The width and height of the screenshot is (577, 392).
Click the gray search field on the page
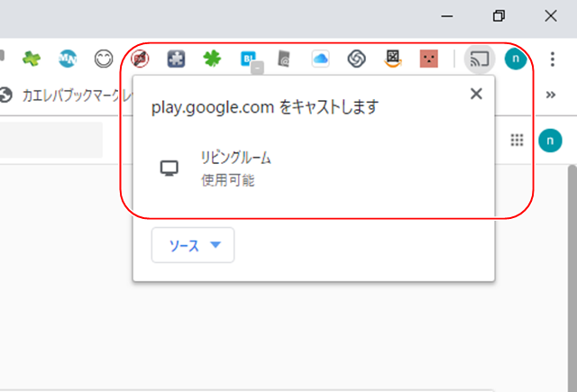click(x=51, y=140)
